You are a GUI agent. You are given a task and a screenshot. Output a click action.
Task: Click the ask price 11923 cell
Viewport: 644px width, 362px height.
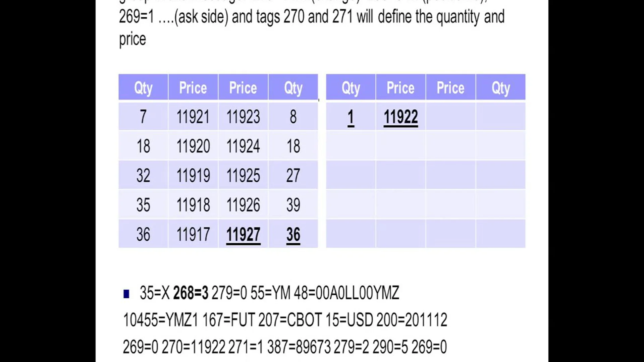243,117
